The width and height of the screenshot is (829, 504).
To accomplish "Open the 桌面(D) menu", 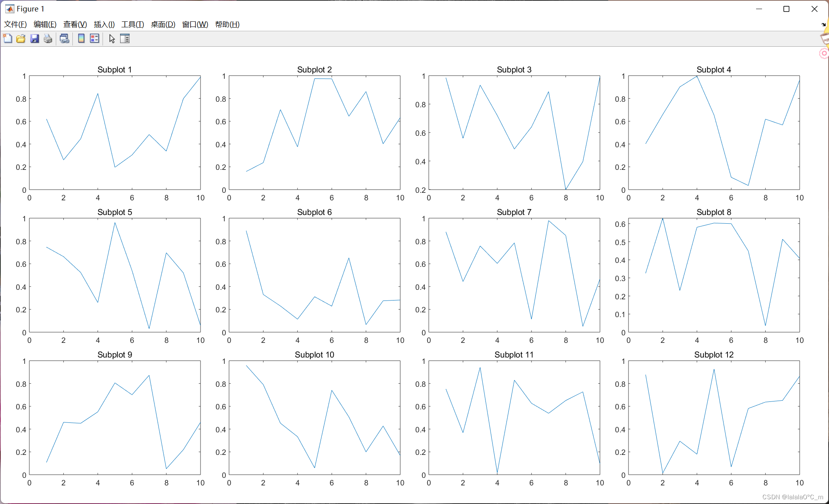I will pos(163,25).
